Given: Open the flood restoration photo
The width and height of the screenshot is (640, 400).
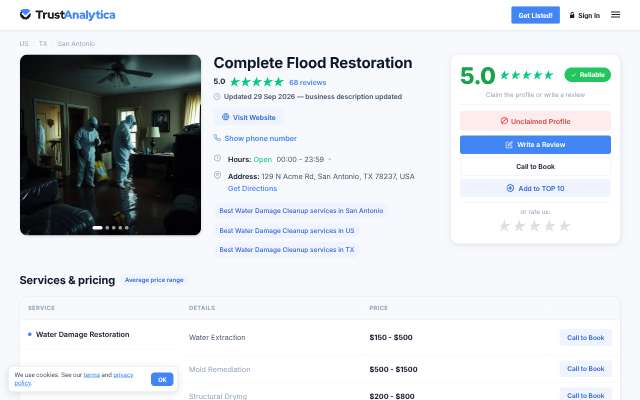Looking at the screenshot, I should point(110,145).
